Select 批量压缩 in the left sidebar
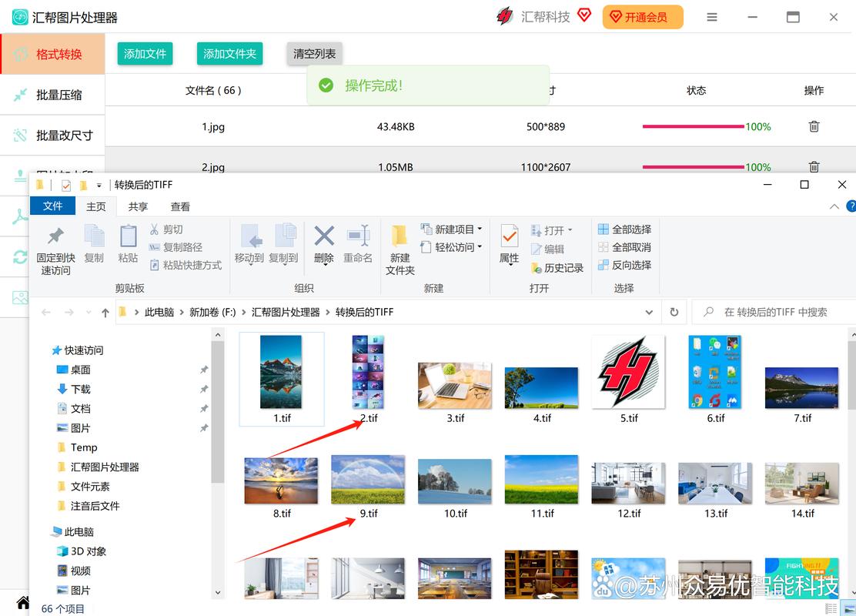The height and width of the screenshot is (616, 856). tap(52, 95)
